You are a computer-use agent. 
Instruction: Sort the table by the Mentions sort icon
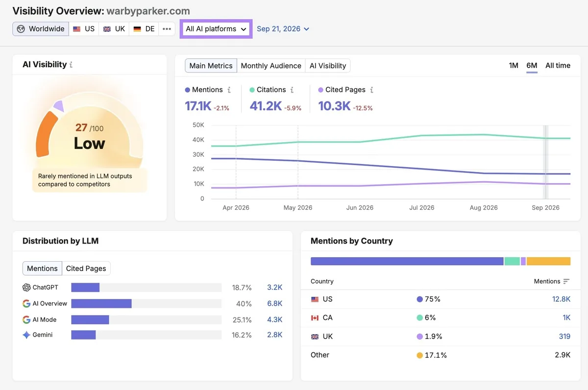[566, 281]
